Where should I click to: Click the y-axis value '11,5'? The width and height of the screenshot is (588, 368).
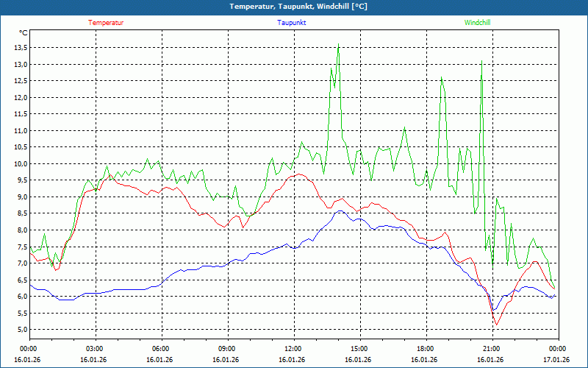pyautogui.click(x=21, y=114)
